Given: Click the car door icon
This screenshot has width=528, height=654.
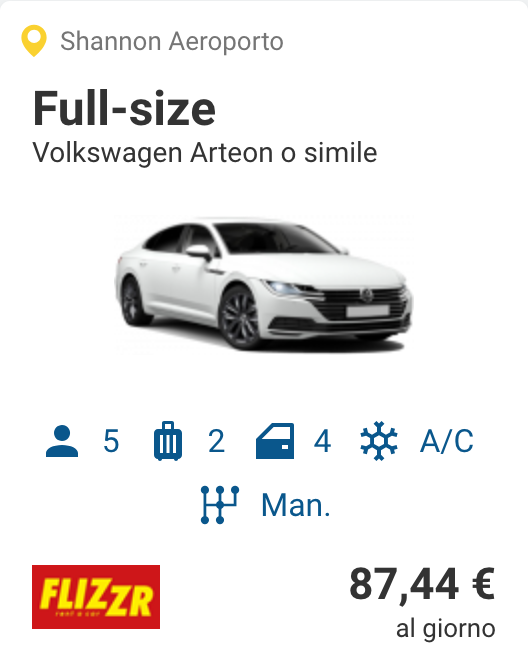Looking at the screenshot, I should (x=275, y=441).
